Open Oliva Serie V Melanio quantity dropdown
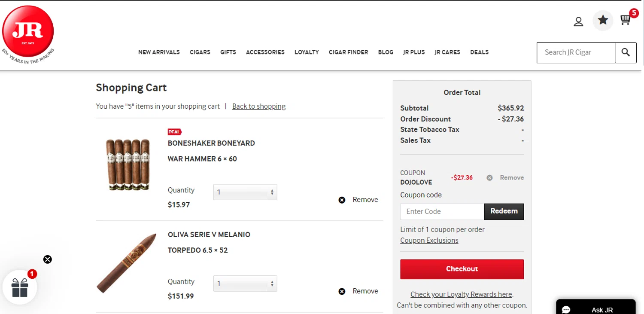The width and height of the screenshot is (644, 314). coord(245,284)
